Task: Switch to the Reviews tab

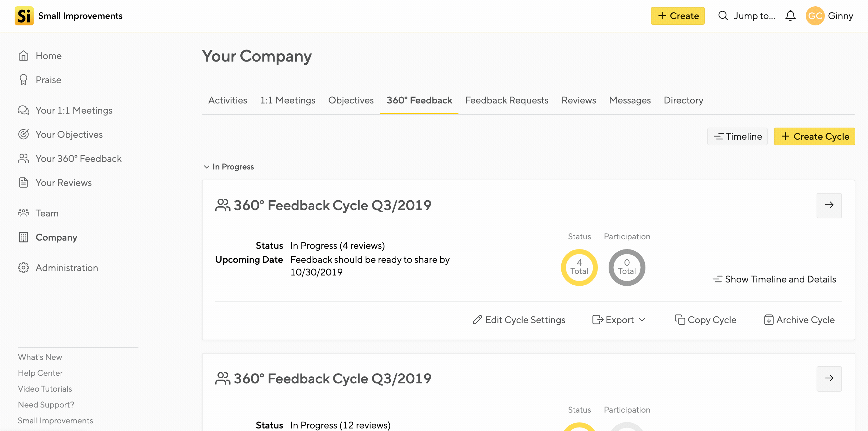Action: (578, 100)
